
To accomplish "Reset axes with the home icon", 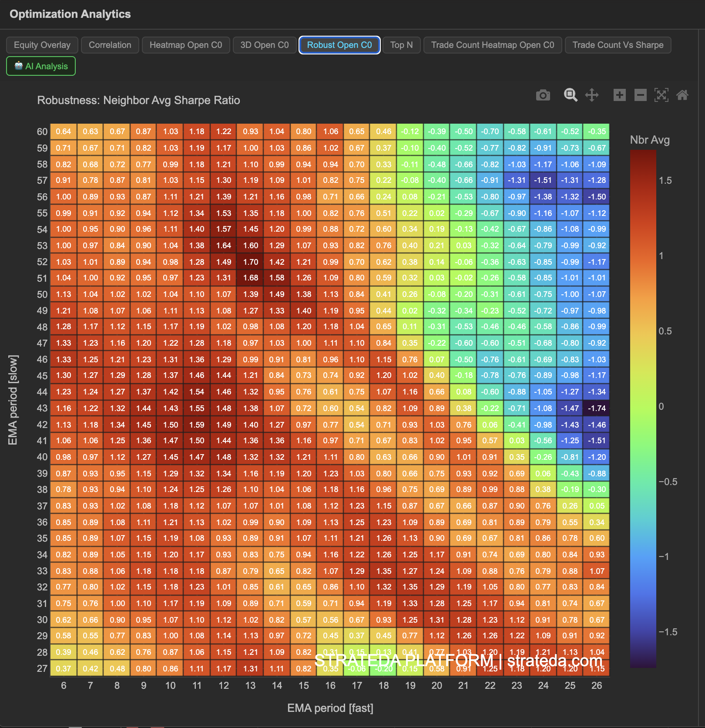I will [683, 95].
